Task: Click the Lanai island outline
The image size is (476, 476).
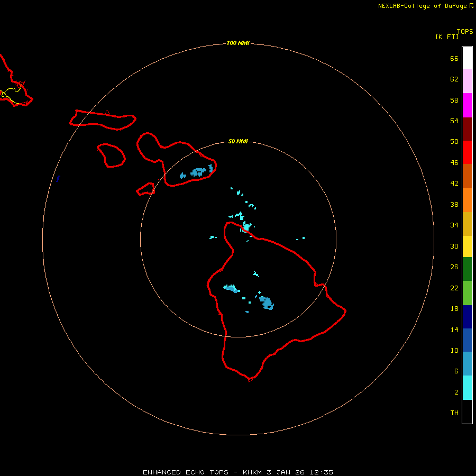Action: (111, 155)
